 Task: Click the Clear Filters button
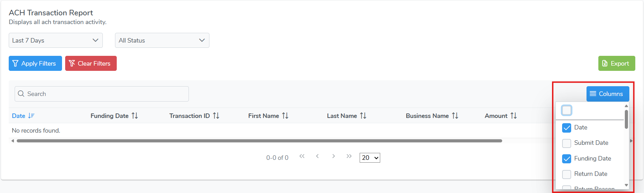(x=91, y=64)
